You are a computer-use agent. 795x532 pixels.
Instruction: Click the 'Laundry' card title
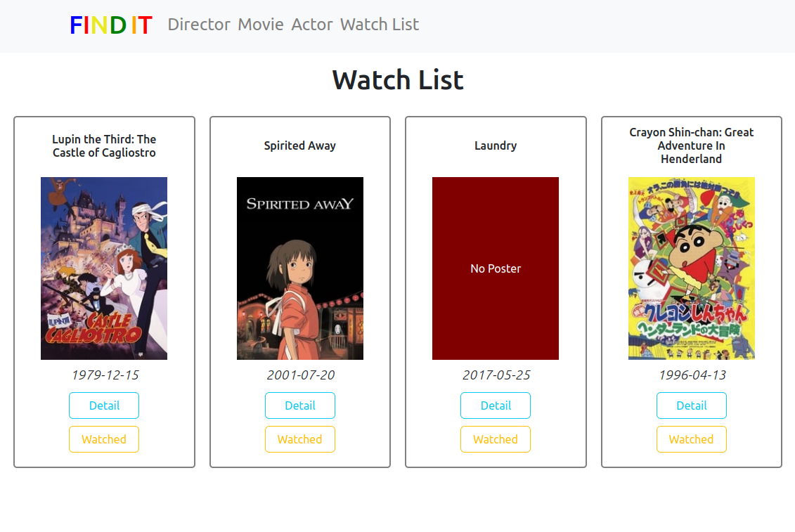(x=496, y=145)
